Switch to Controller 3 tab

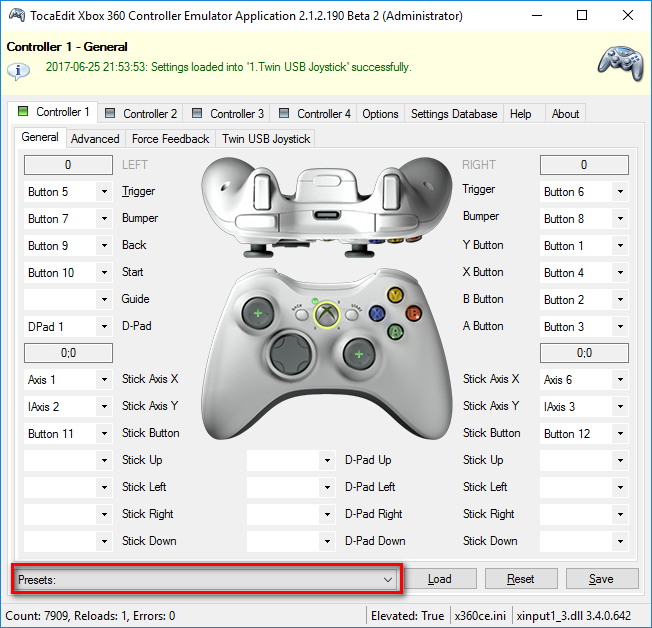point(228,113)
